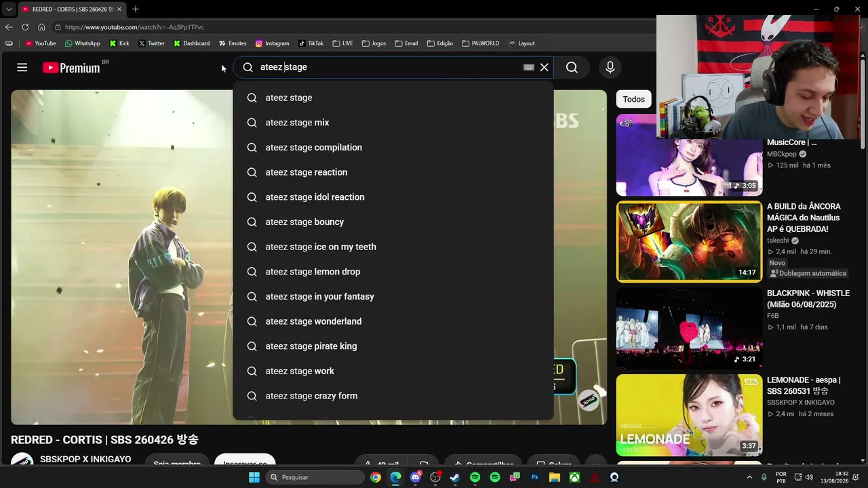
Task: Open video titled BLACKPINK - WHISTLE
Action: pyautogui.click(x=808, y=299)
